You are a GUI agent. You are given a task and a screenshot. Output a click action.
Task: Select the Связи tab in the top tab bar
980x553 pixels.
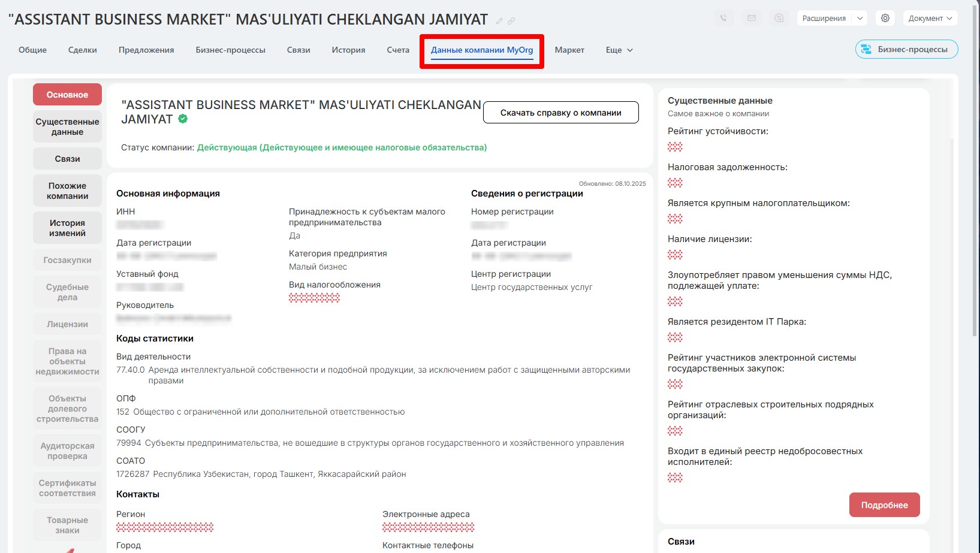tap(298, 50)
